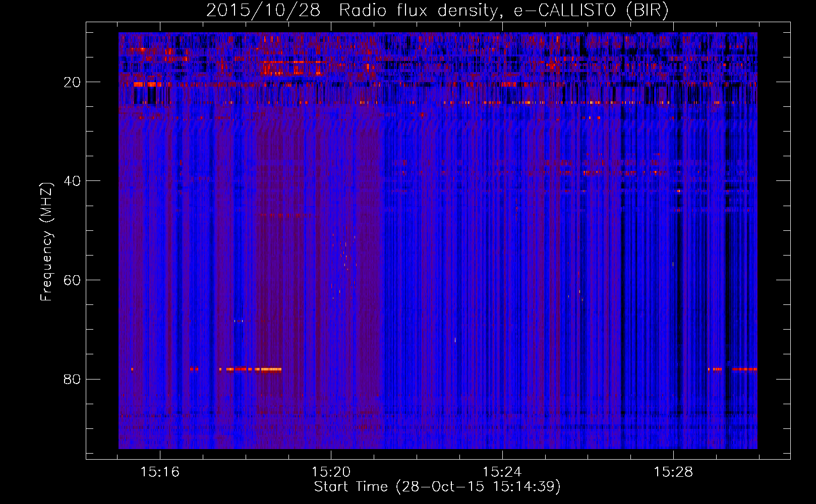The image size is (816, 504).
Task: Click the 40 MHz frequency tick label
Action: pyautogui.click(x=72, y=181)
